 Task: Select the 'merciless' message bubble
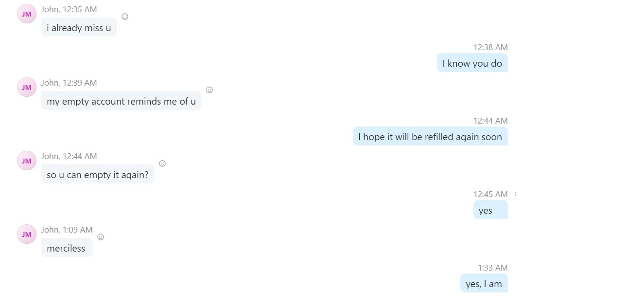[67, 248]
